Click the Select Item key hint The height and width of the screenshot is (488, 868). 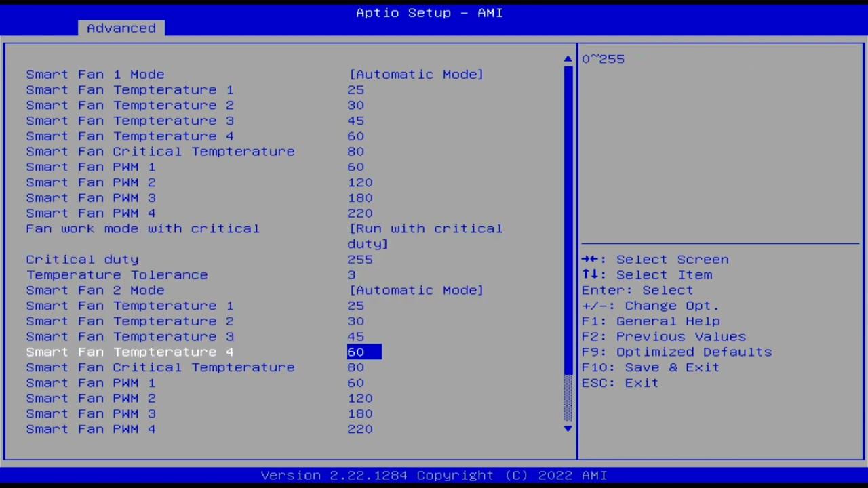(647, 274)
